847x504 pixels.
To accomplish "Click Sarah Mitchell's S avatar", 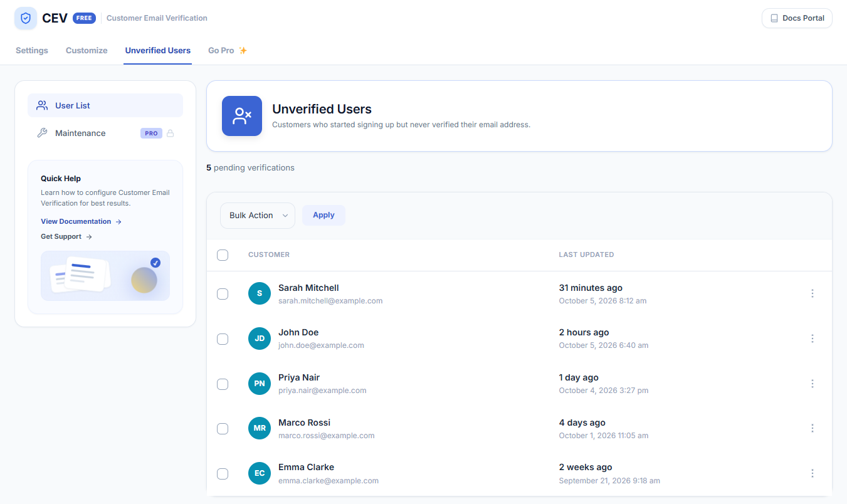I will click(260, 293).
